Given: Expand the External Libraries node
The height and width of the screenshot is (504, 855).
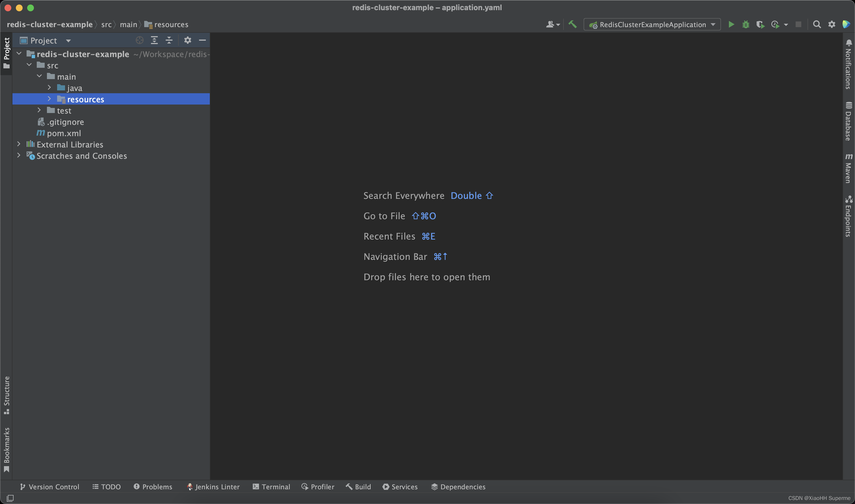Looking at the screenshot, I should (19, 144).
